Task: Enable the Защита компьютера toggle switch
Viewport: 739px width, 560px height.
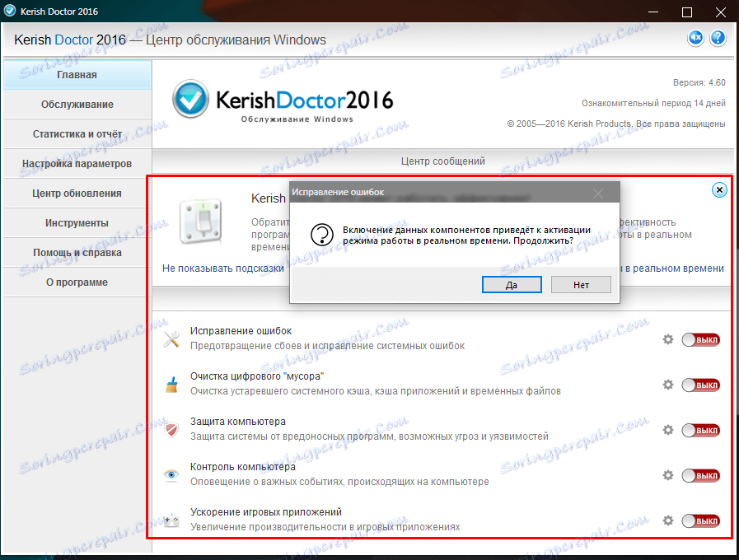Action: [699, 429]
